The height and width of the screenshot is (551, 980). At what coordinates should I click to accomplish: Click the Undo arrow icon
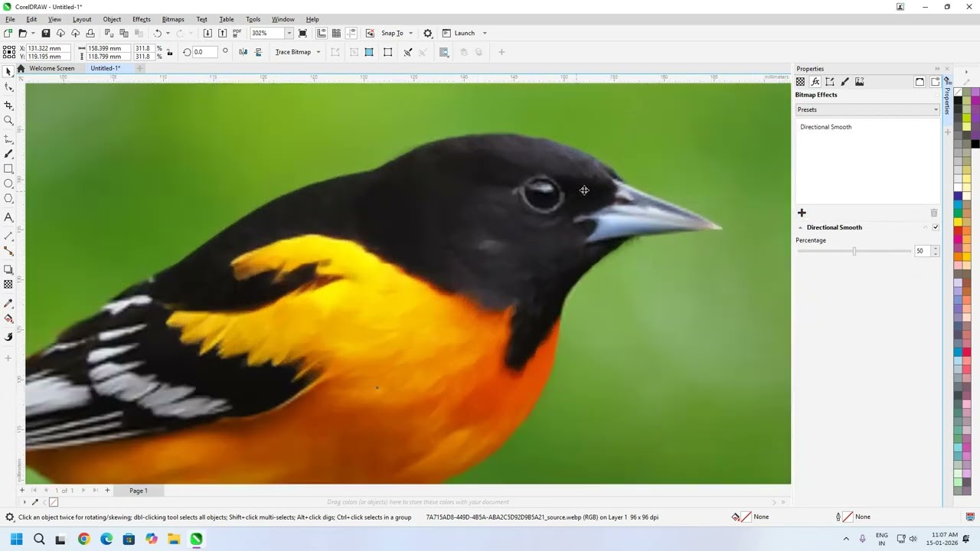(x=158, y=33)
